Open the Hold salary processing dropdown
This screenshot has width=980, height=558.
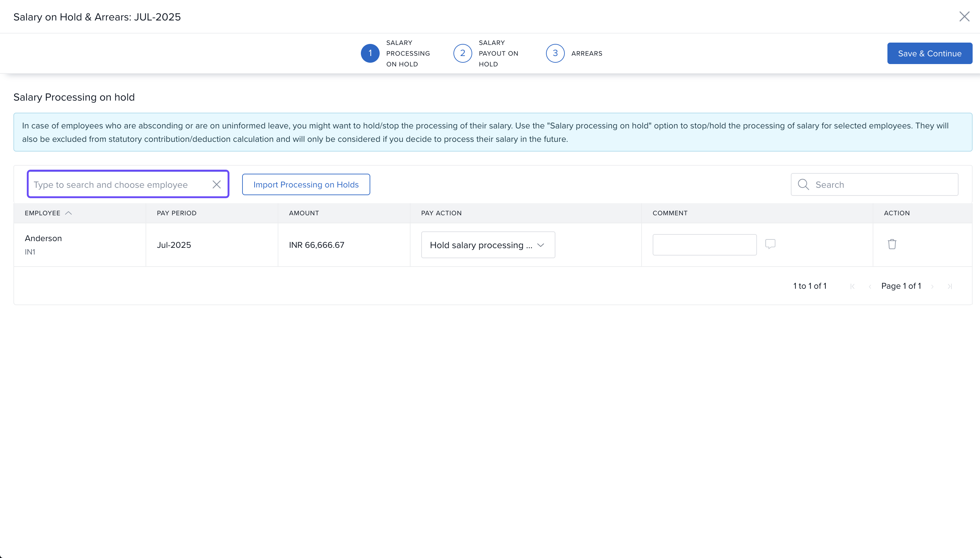click(488, 245)
